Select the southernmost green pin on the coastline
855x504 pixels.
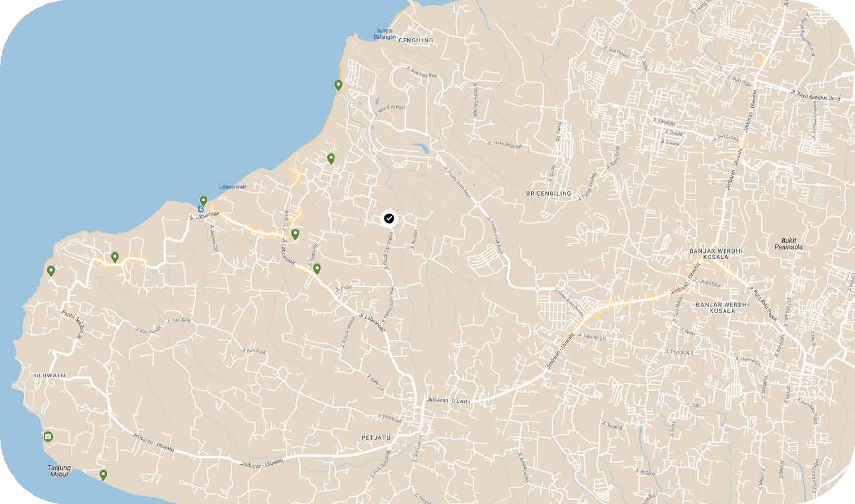tap(104, 474)
